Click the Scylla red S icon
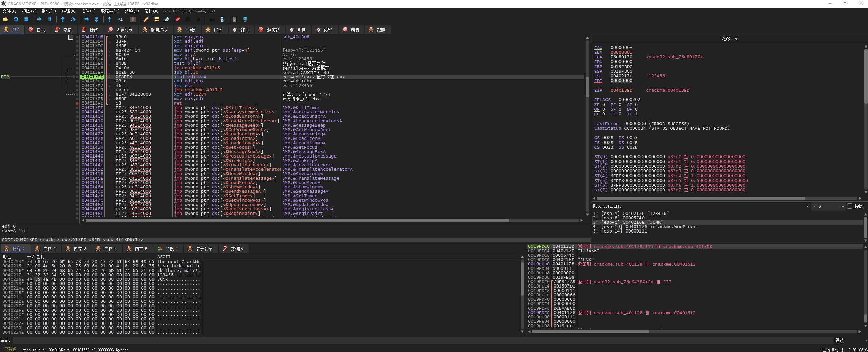The width and height of the screenshot is (868, 352). (x=133, y=19)
